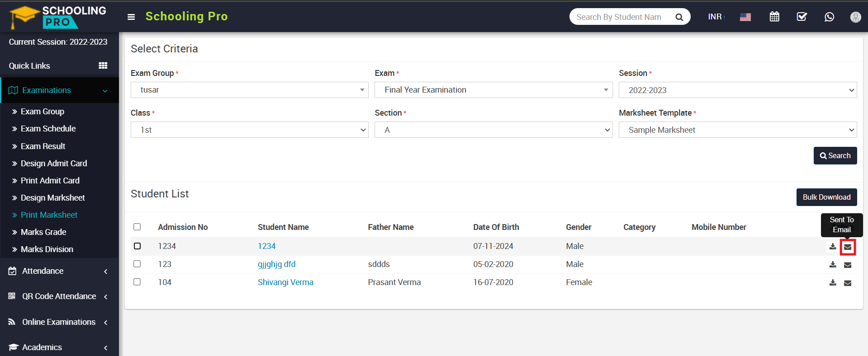This screenshot has height=356, width=868.
Task: Open Print Admit Card in sidebar
Action: [50, 181]
